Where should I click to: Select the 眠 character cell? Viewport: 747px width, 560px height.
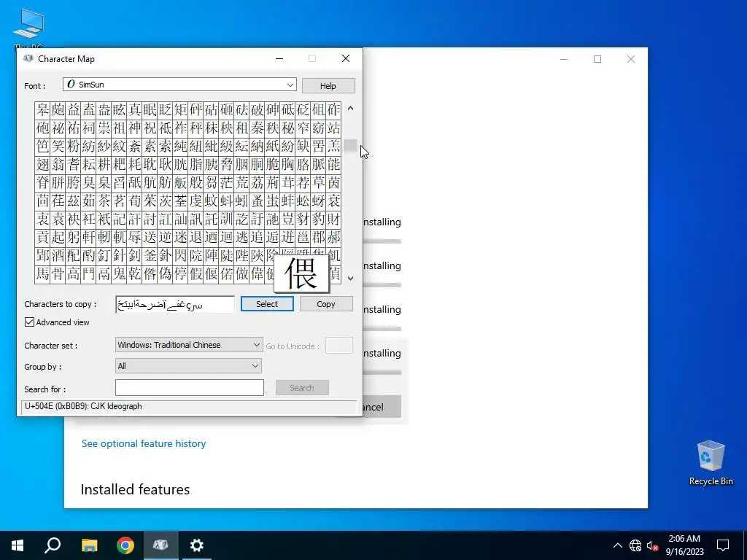(x=150, y=110)
